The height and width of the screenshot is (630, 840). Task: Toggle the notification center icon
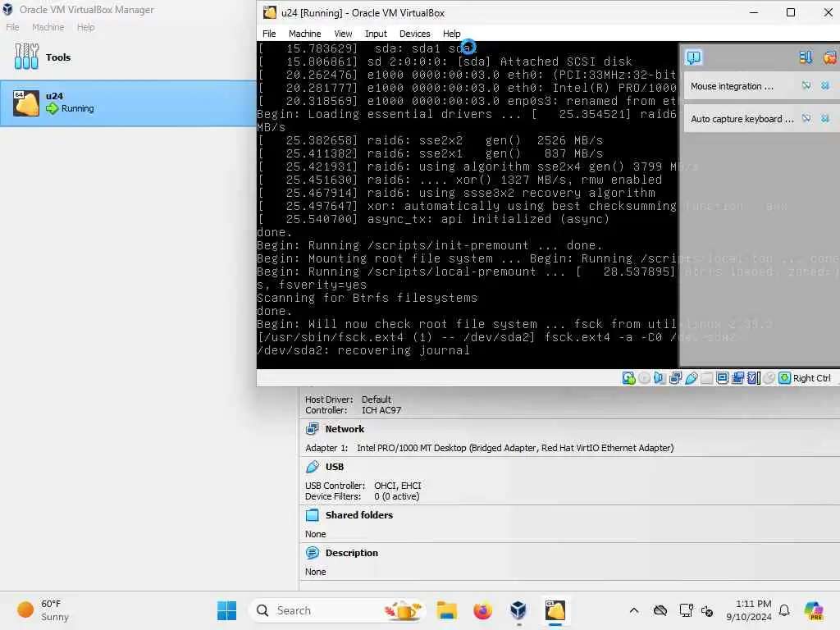[x=693, y=57]
